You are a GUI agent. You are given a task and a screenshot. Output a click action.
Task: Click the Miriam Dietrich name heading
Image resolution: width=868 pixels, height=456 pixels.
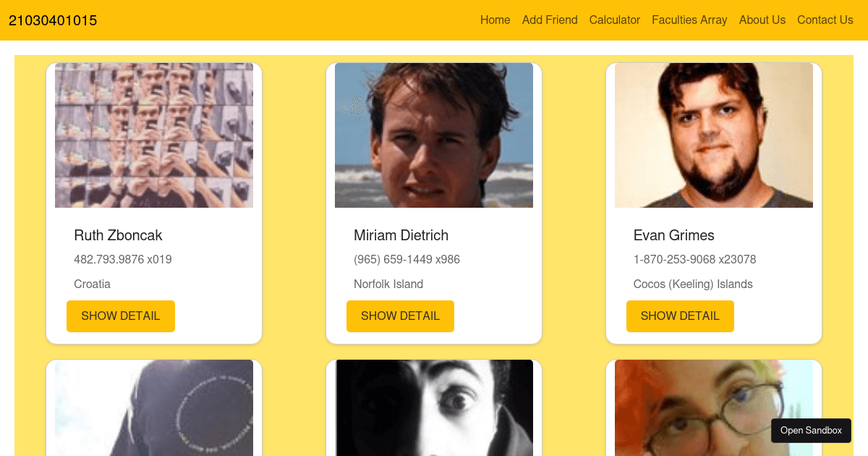pyautogui.click(x=401, y=235)
